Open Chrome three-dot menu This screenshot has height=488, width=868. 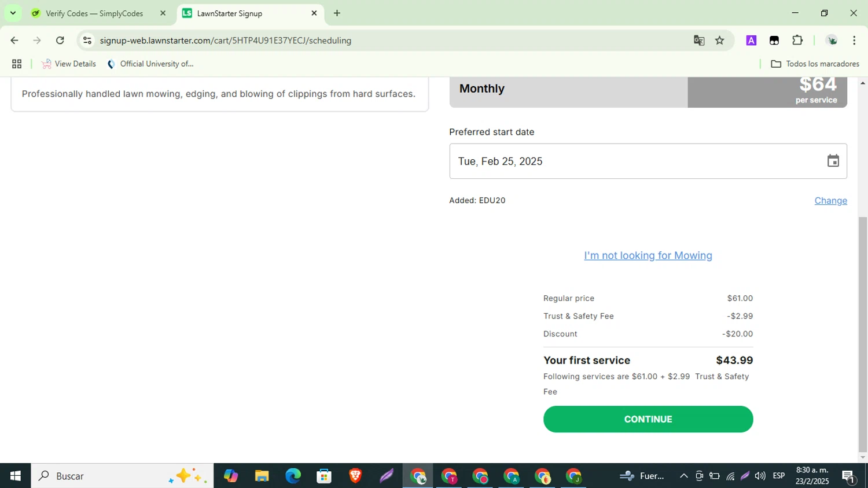(854, 41)
